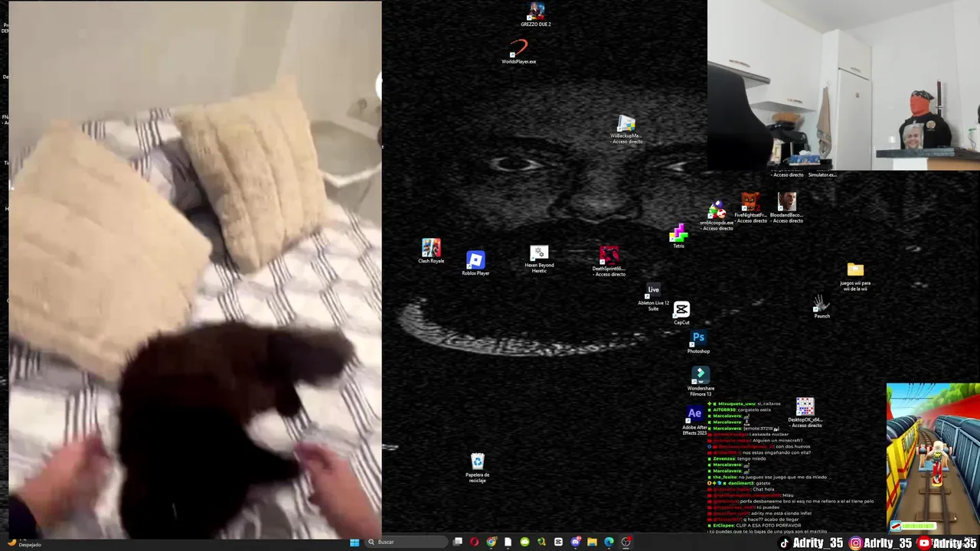Launch Adobe After Effects 2023 shortcut
980x551 pixels.
pos(694,421)
